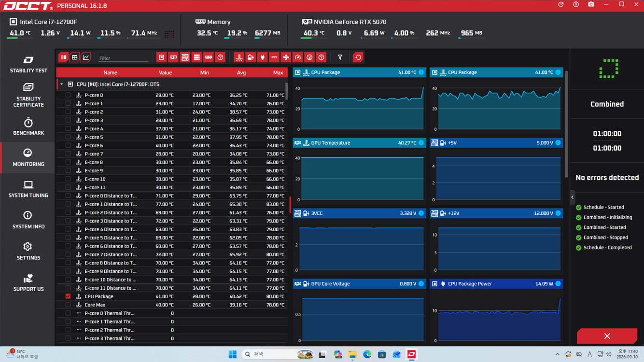Image resolution: width=644 pixels, height=362 pixels.
Task: Take a screenshot with the camera icon
Action: [x=591, y=5]
